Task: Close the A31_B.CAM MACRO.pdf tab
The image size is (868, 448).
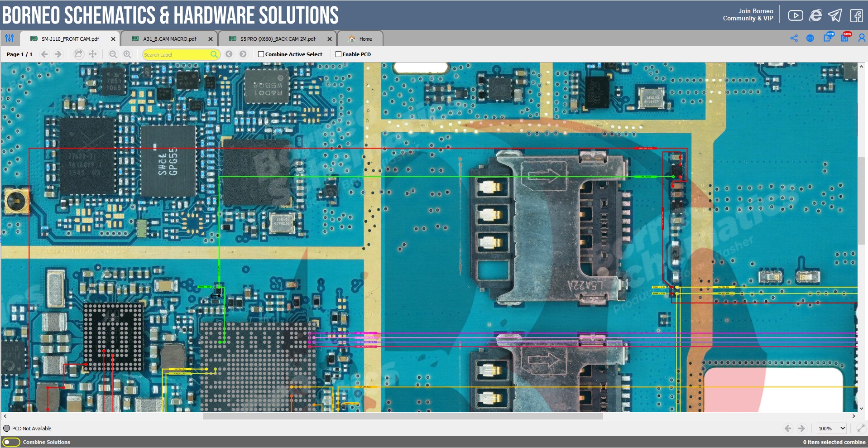Action: pyautogui.click(x=211, y=39)
